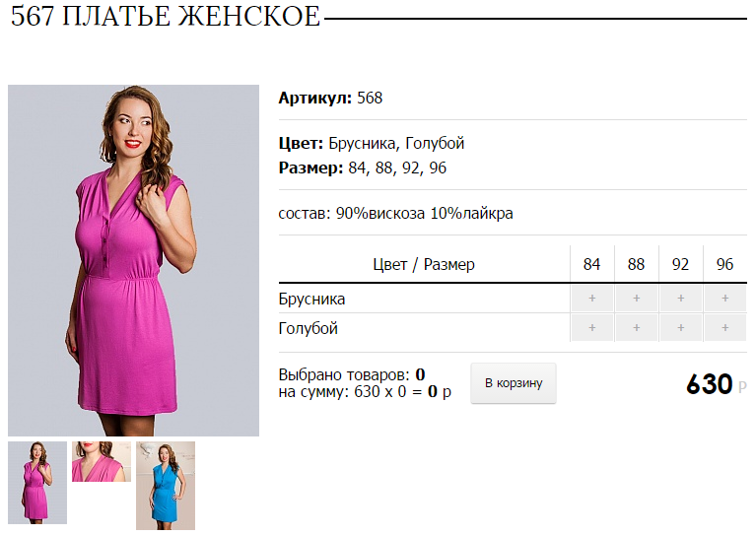Screen dimensions: 756x536
Task: Add Брусника dress in size 88
Action: pyautogui.click(x=637, y=299)
